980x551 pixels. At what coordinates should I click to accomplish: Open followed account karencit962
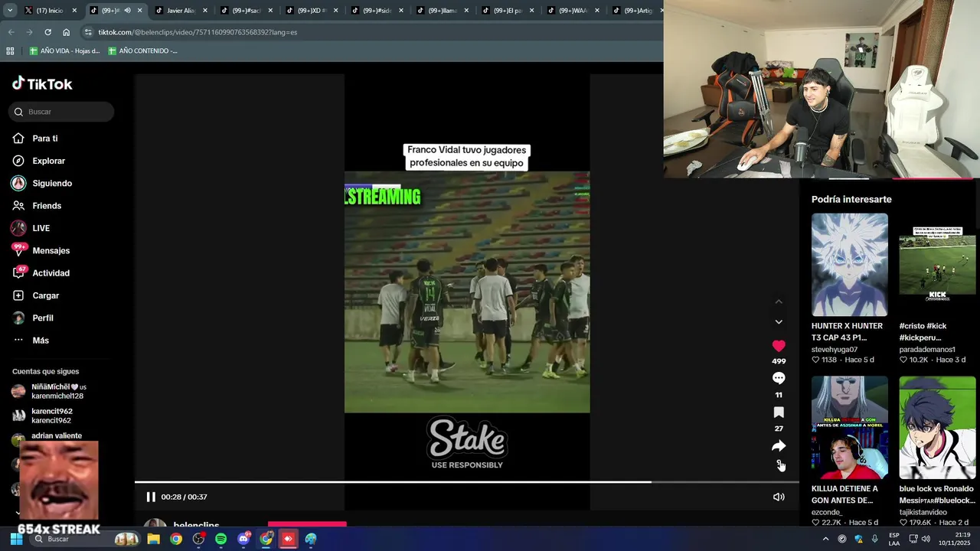click(51, 416)
